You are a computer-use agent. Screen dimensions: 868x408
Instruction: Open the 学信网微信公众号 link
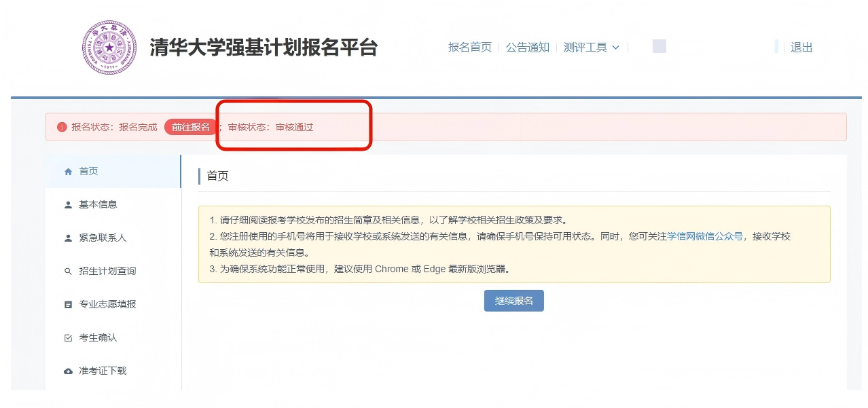[x=705, y=236]
